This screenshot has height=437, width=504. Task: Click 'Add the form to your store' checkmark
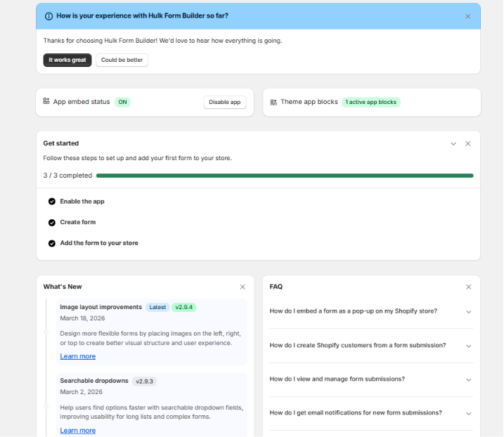click(52, 244)
